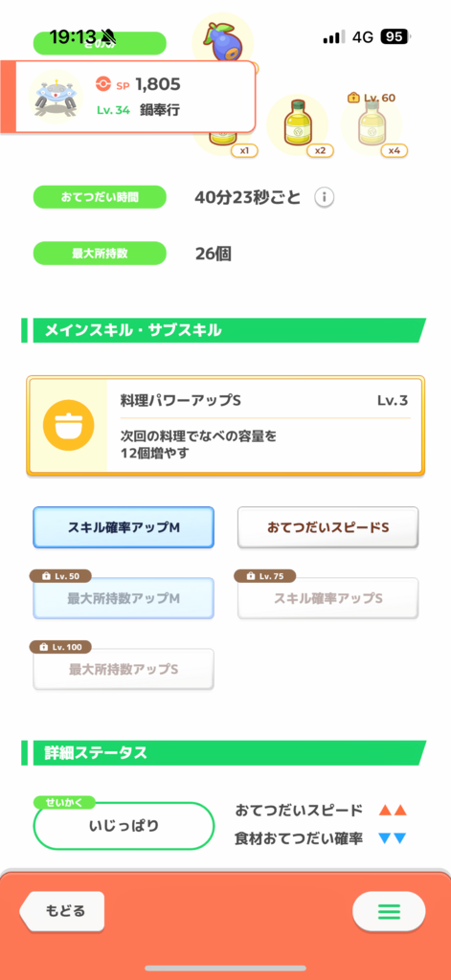Screen dimensions: 451x980
Task: Open the 料理パワーアップS main skill card
Action: tap(225, 426)
